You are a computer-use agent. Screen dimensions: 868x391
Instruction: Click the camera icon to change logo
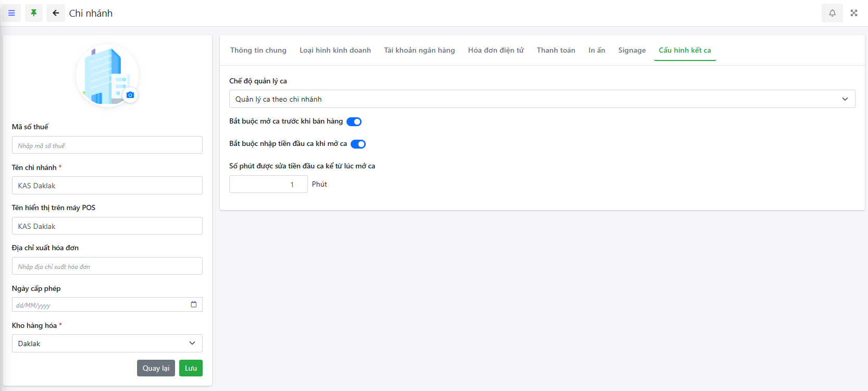point(130,95)
